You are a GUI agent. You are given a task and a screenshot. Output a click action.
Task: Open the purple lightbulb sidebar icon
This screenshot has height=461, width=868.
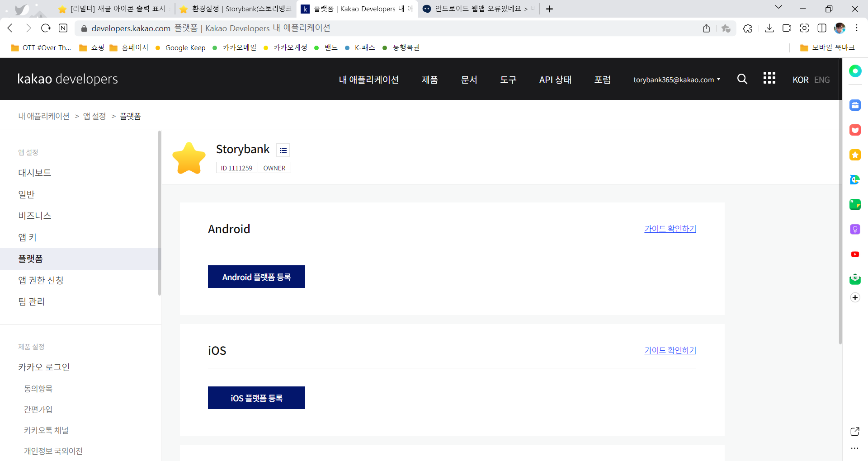pyautogui.click(x=855, y=229)
